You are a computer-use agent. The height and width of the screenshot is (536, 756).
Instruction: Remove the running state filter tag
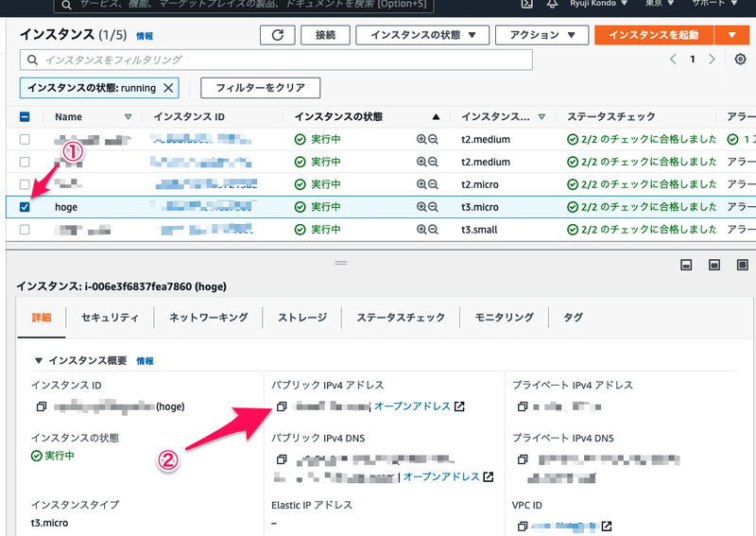(x=168, y=88)
